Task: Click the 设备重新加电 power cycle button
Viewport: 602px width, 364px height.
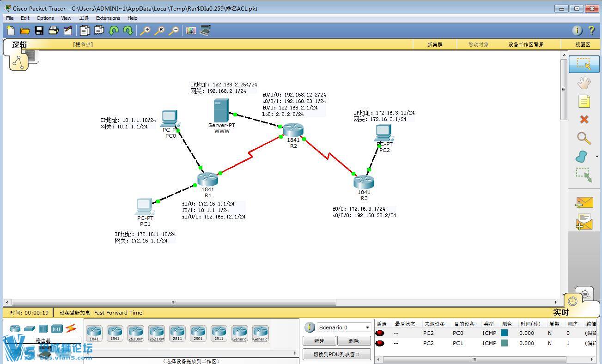Action: point(75,313)
